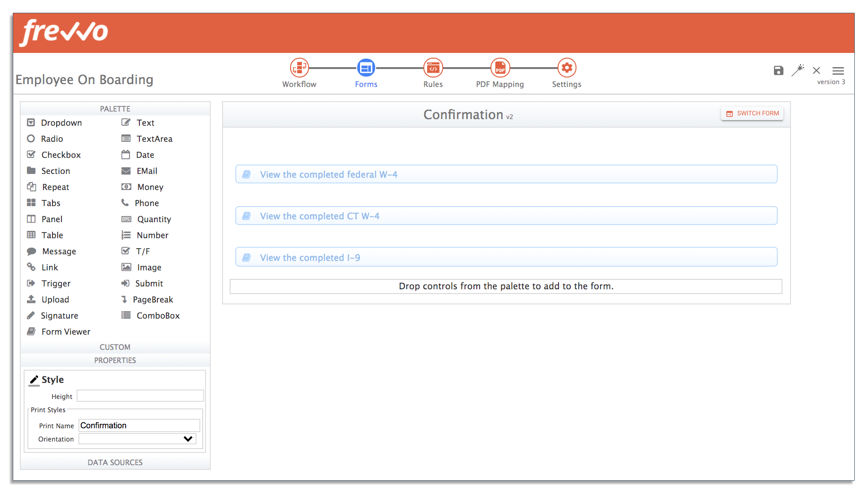Viewport: 868px width, 494px height.
Task: Select the EMail palette control
Action: [x=139, y=171]
